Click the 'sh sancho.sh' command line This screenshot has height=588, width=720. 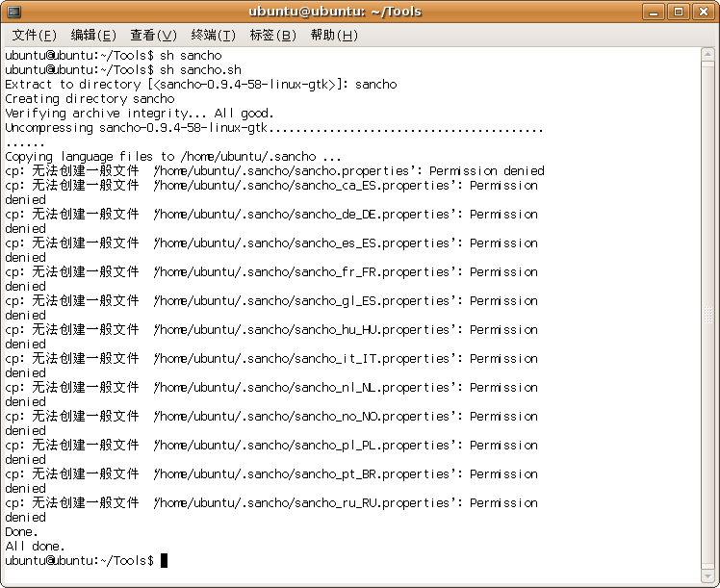tap(123, 69)
